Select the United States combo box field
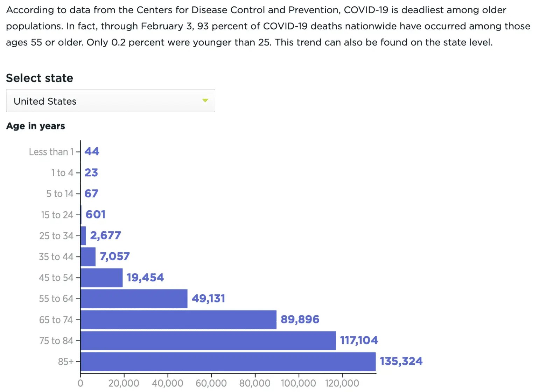This screenshot has height=392, width=560. point(110,101)
